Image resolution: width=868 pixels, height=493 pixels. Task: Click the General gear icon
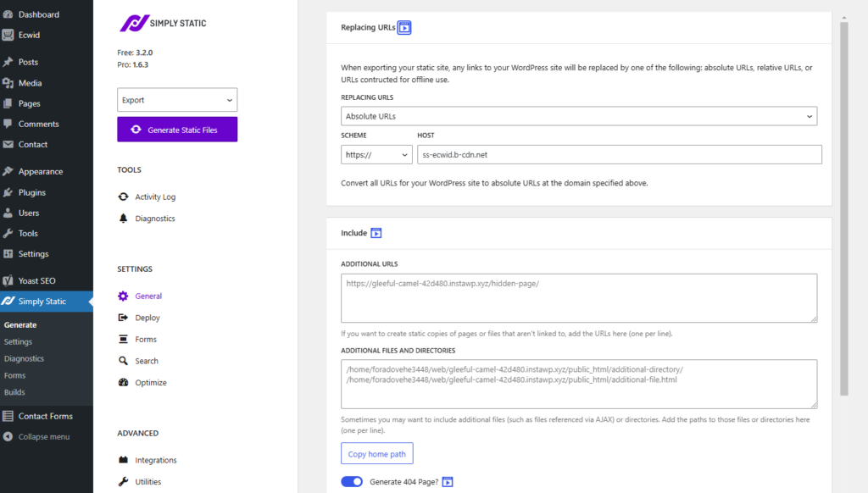[x=123, y=296]
